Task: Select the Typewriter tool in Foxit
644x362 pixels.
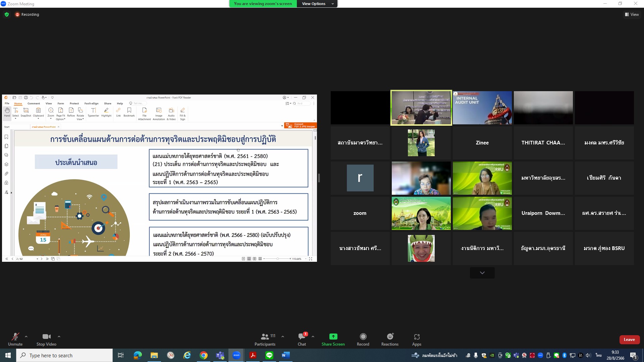Action: (93, 112)
